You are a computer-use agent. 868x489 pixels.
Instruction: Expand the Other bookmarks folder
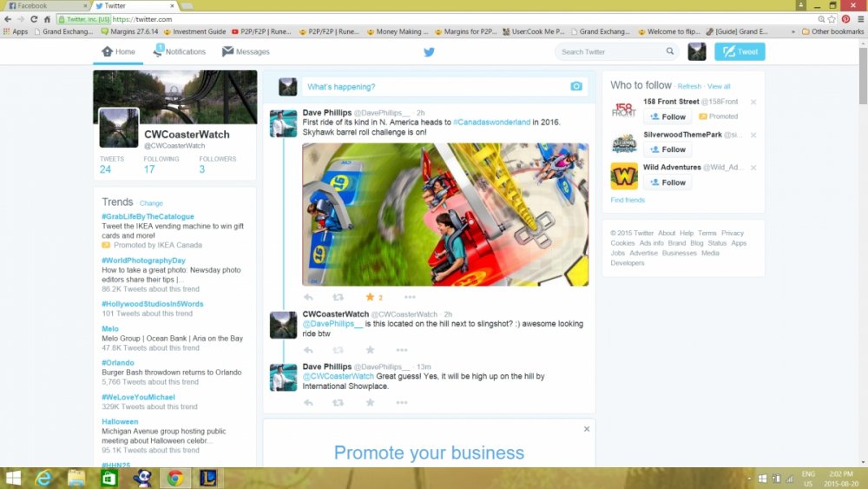(x=833, y=31)
